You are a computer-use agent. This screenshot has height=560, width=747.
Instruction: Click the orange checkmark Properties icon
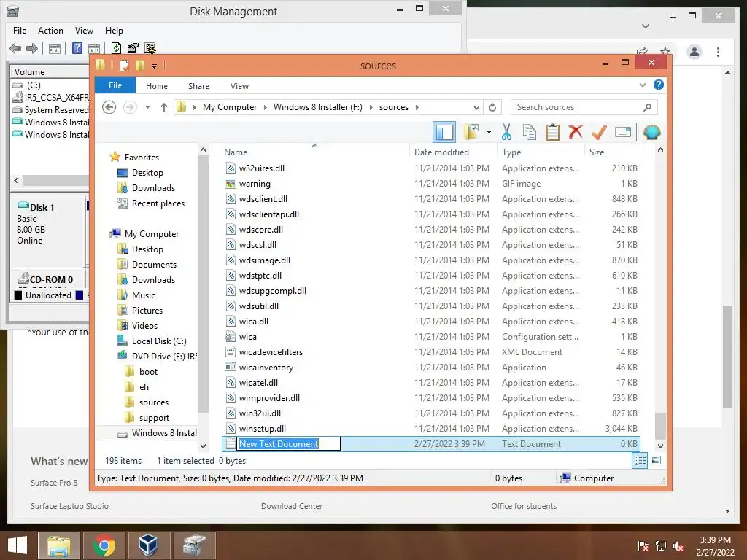coord(599,132)
